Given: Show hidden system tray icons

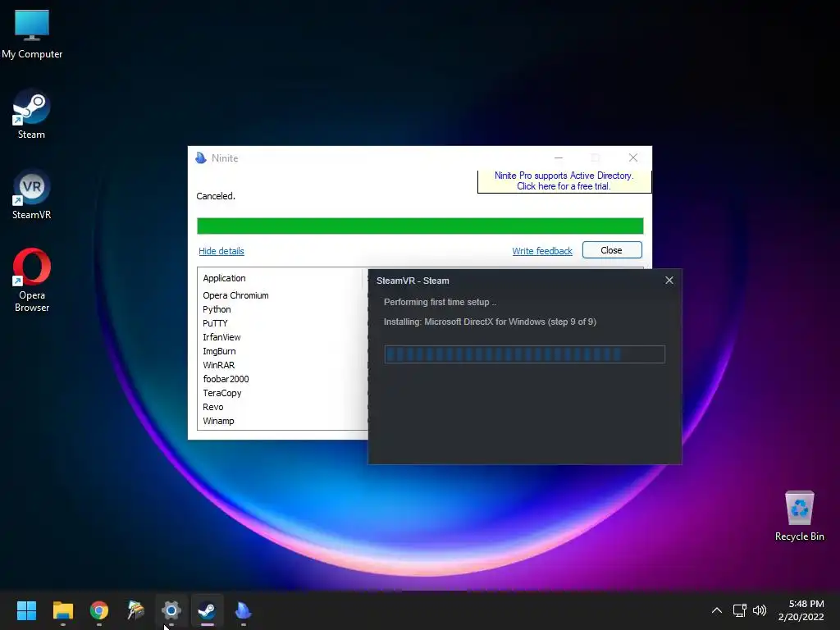Looking at the screenshot, I should click(x=716, y=610).
